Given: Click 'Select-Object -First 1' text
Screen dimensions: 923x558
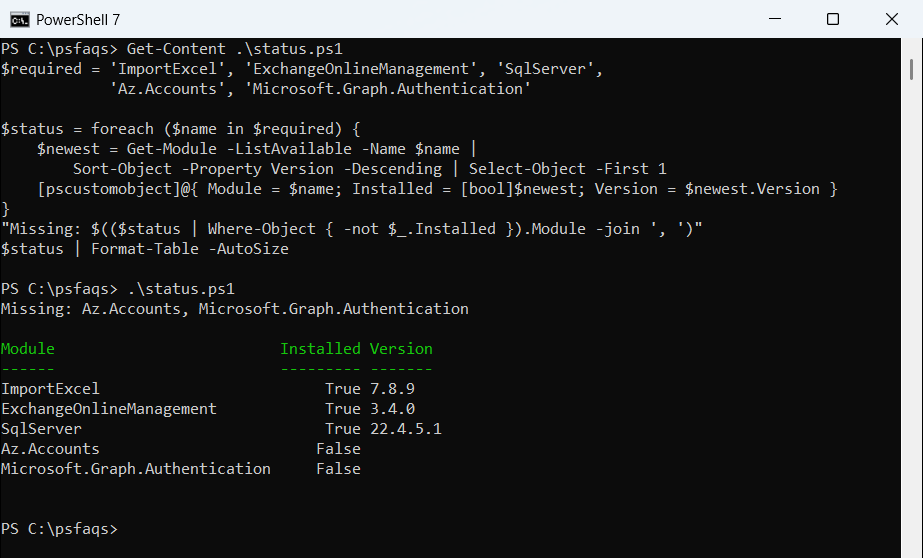Looking at the screenshot, I should [567, 169].
